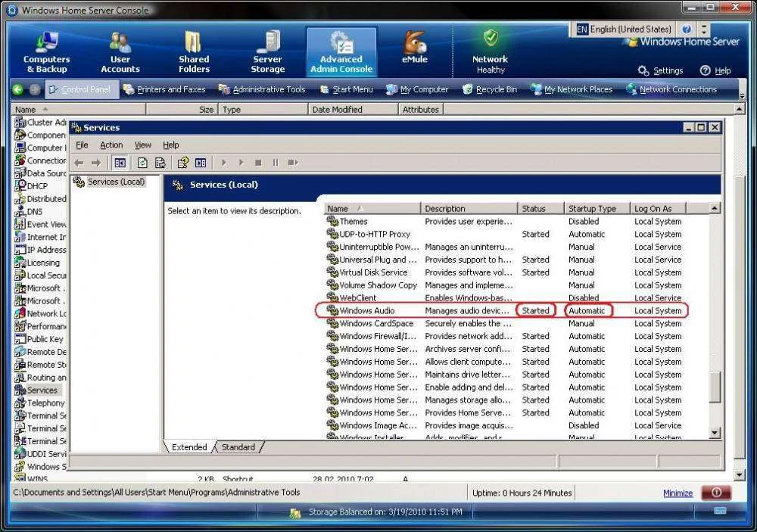Open the Action menu in Services
Viewport: 757px width, 532px height.
[111, 145]
